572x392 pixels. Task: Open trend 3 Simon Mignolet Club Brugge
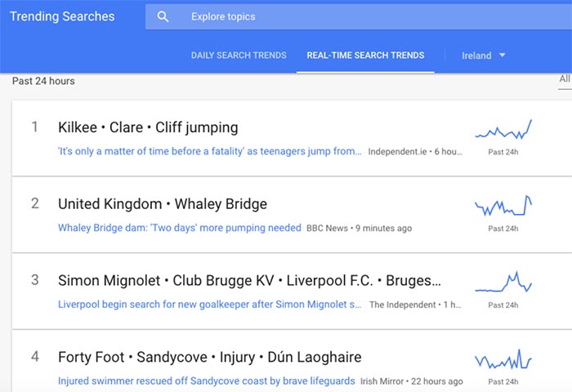point(249,280)
